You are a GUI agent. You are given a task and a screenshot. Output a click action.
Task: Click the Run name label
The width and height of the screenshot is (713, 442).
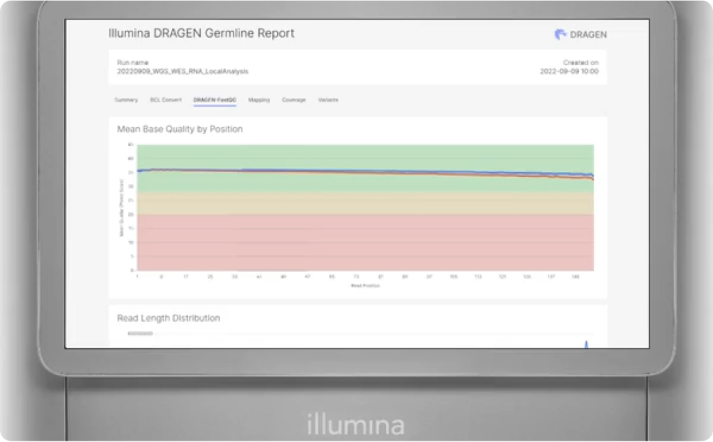(x=131, y=62)
